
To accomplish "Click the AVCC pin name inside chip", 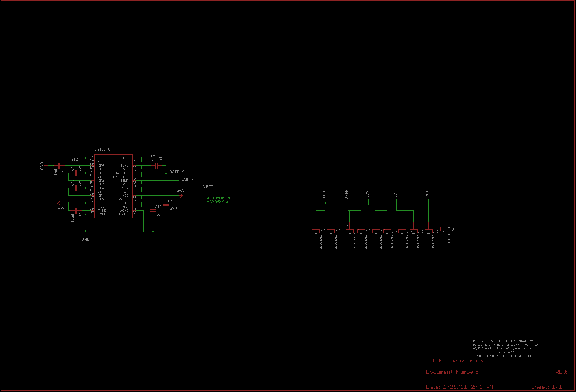I will (x=124, y=196).
